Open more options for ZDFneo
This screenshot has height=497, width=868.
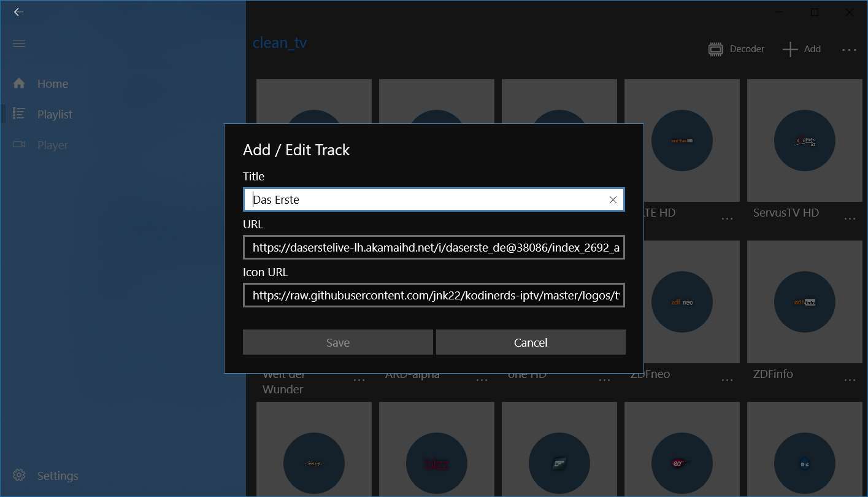[727, 380]
